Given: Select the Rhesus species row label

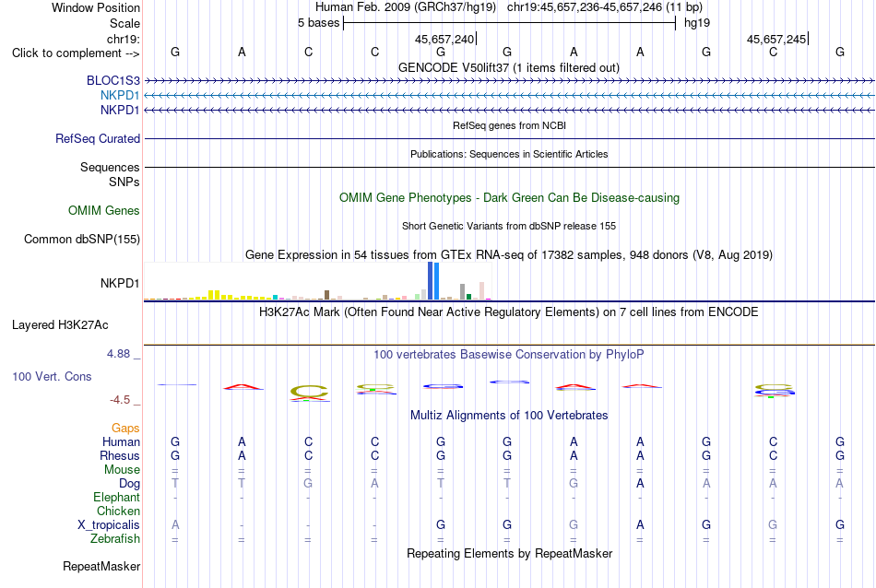Looking at the screenshot, I should click(x=120, y=455).
